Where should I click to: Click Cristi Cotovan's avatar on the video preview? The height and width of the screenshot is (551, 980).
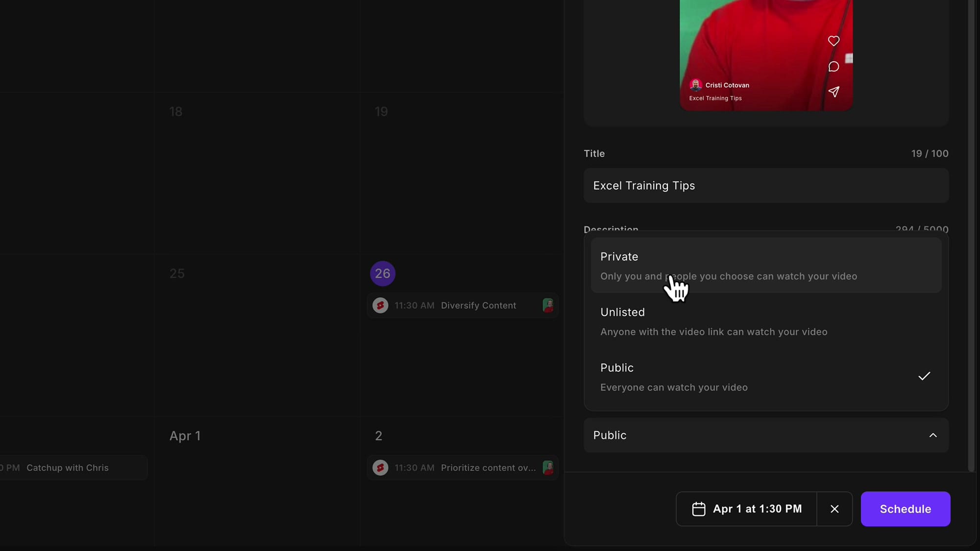coord(696,85)
